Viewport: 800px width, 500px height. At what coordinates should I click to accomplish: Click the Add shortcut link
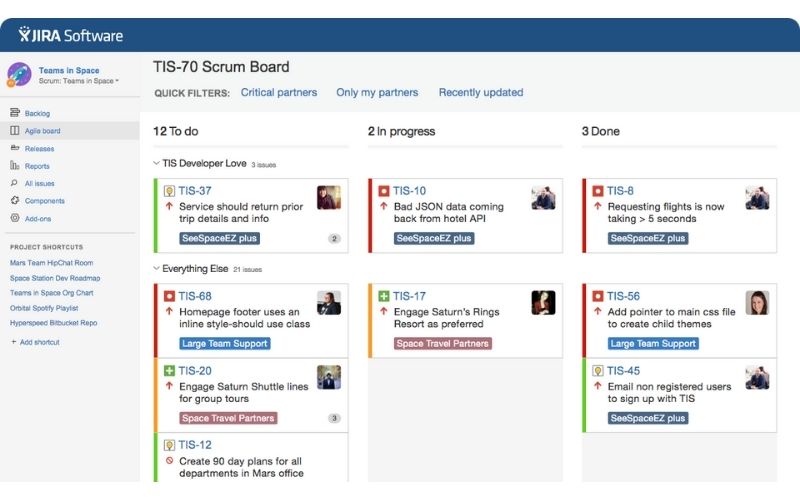pyautogui.click(x=39, y=342)
